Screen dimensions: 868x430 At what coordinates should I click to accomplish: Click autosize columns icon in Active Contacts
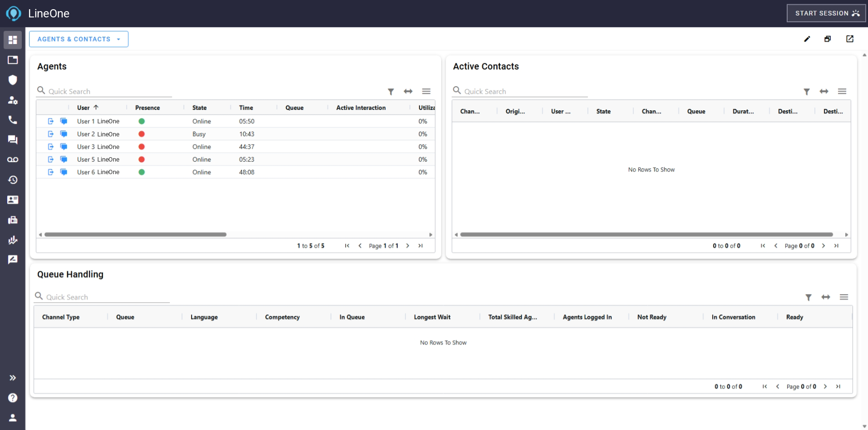click(824, 91)
